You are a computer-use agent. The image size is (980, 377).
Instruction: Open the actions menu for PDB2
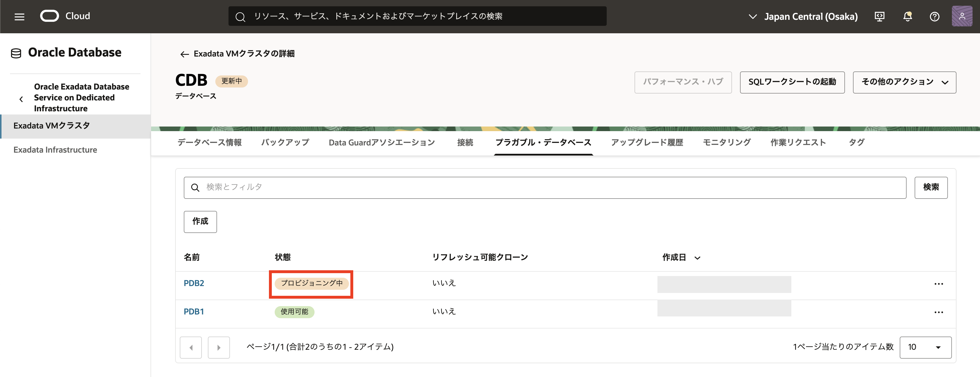coord(938,284)
